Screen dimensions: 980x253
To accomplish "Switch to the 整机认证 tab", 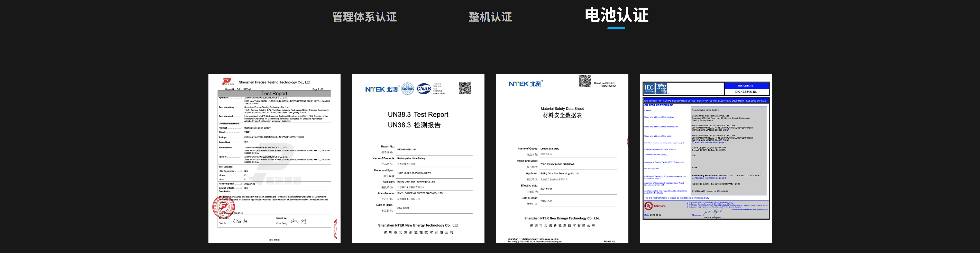I will [490, 17].
